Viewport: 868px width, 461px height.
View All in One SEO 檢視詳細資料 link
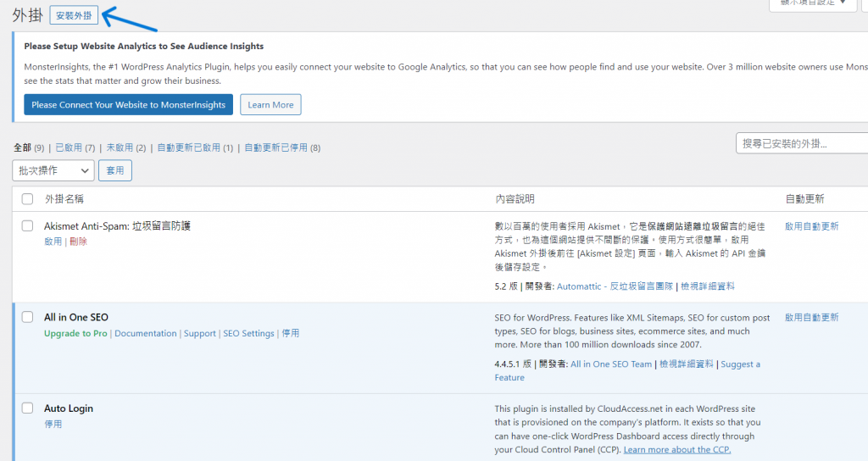(687, 364)
